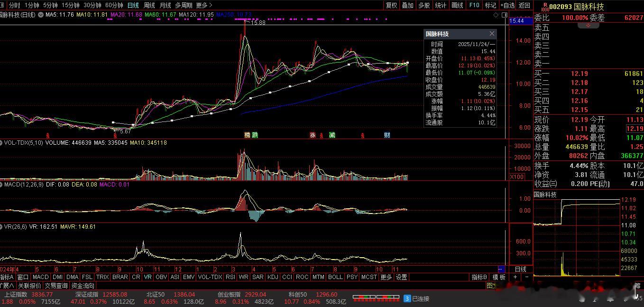Click the 标记 mark button
Image resolution: width=644 pixels, height=307 pixels.
pyautogui.click(x=490, y=5)
